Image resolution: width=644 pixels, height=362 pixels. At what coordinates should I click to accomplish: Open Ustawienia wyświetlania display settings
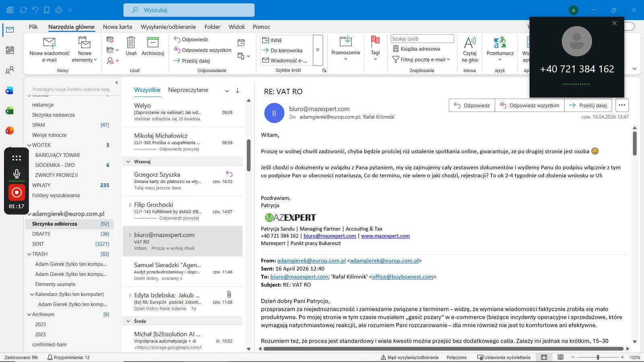(504, 357)
